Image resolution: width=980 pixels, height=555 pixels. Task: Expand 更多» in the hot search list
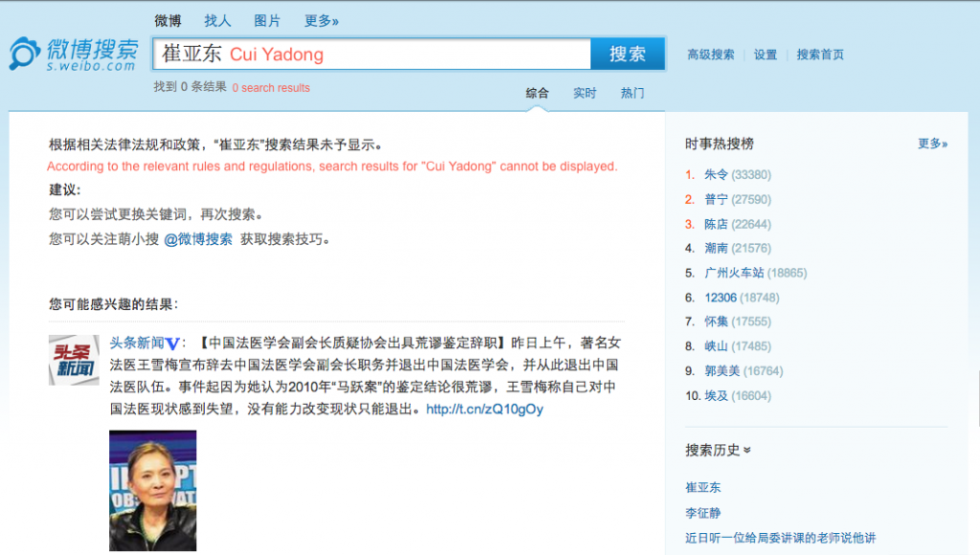932,144
